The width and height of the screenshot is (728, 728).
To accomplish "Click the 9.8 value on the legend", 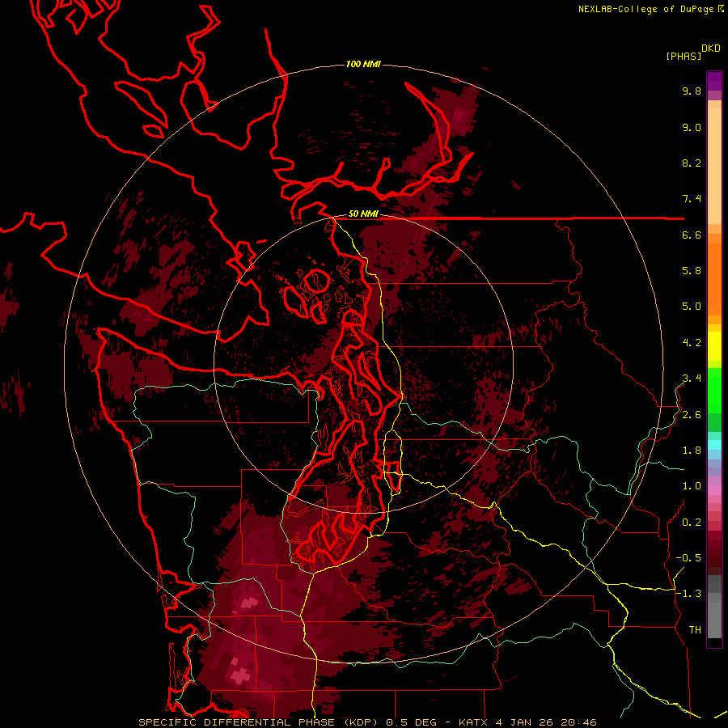I will click(x=692, y=91).
